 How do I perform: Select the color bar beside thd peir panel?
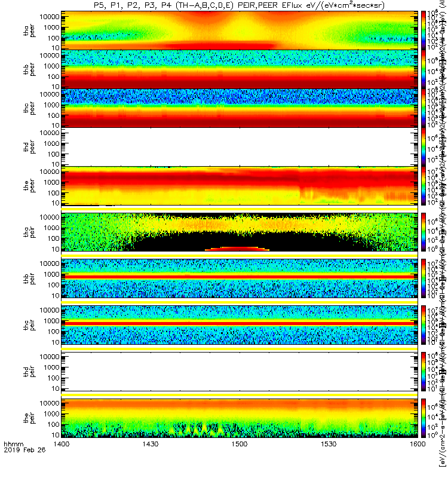tap(424, 372)
